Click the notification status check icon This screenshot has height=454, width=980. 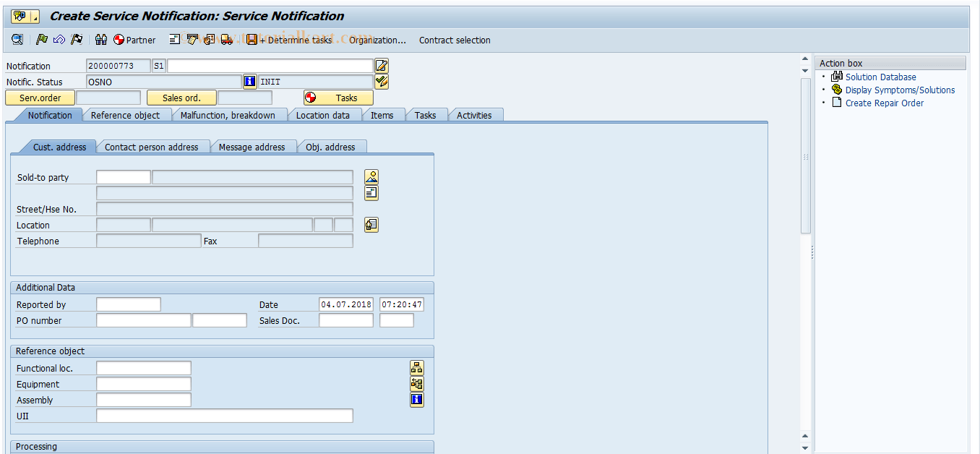pos(381,81)
